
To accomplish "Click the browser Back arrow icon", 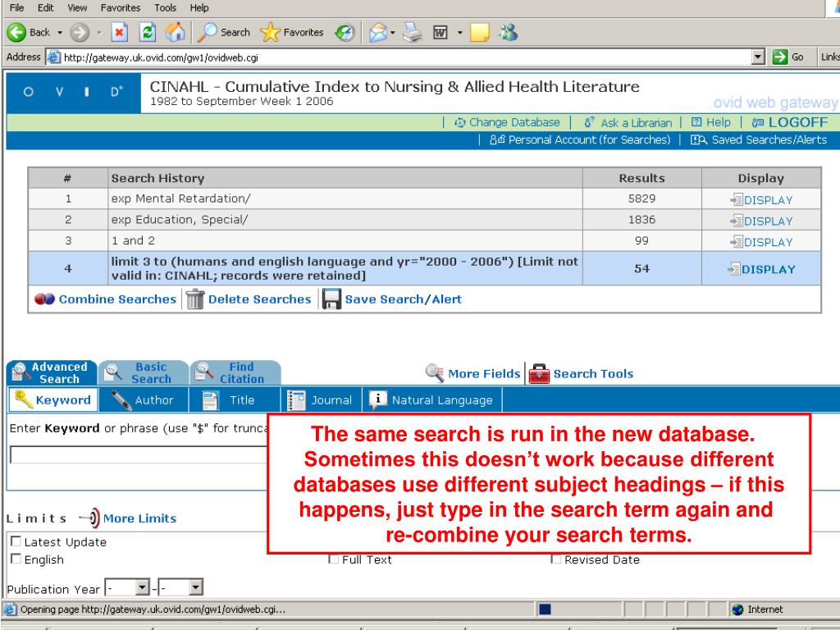I will tap(16, 33).
